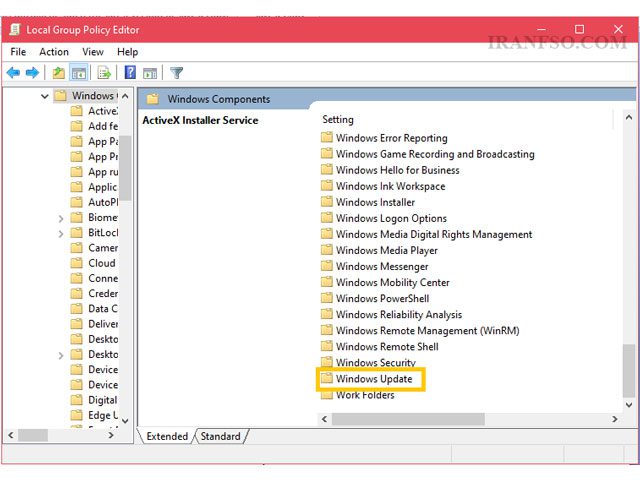Screen dimensions: 640x480
Task: Select the Data C... tree item
Action: pos(95,309)
